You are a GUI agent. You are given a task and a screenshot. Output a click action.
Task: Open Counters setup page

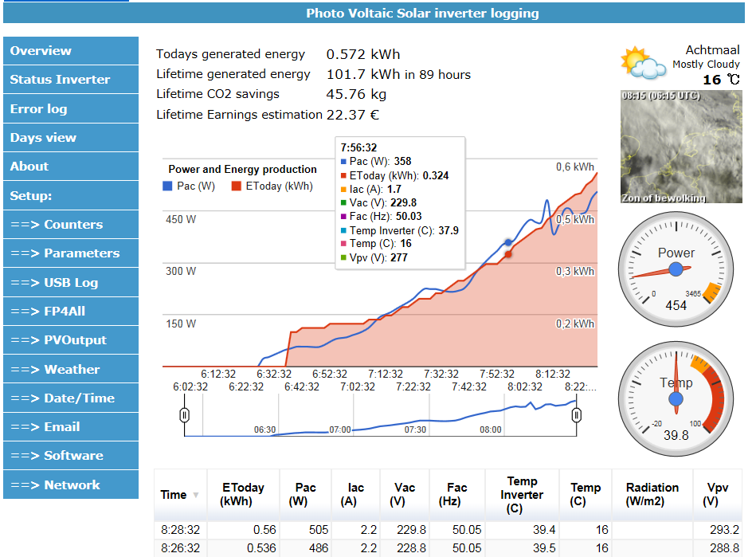pyautogui.click(x=71, y=224)
